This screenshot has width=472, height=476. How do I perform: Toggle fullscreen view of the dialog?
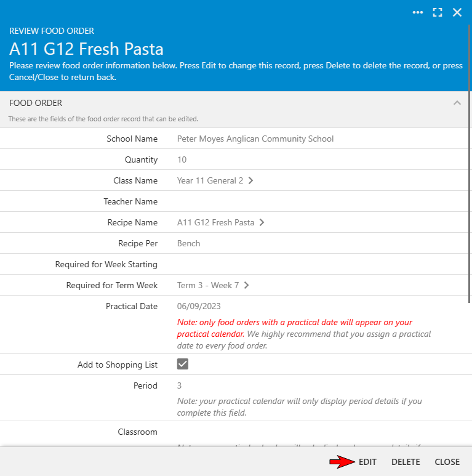click(438, 12)
